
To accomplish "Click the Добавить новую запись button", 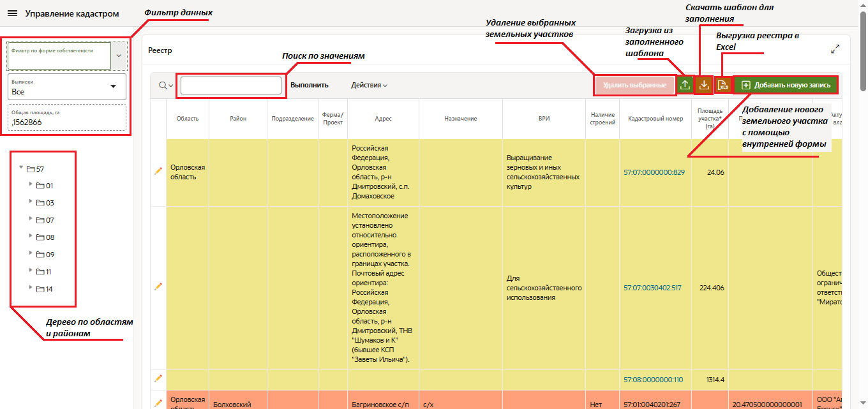I will click(x=786, y=85).
